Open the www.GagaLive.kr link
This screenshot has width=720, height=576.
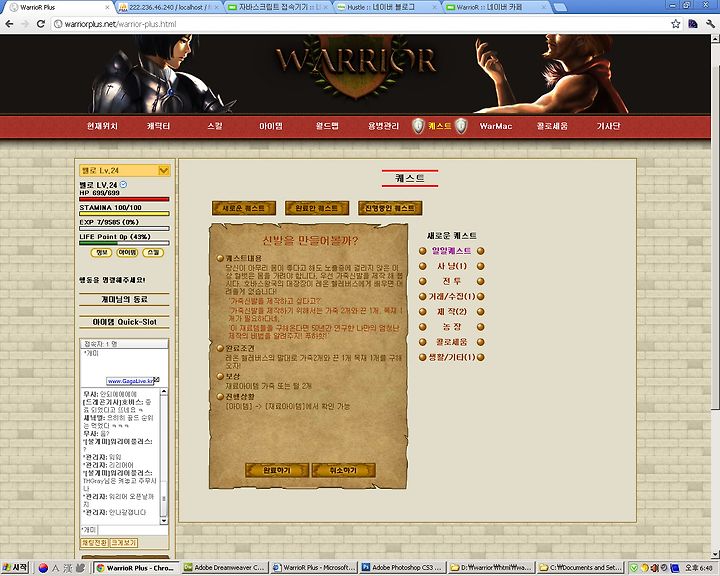click(130, 381)
